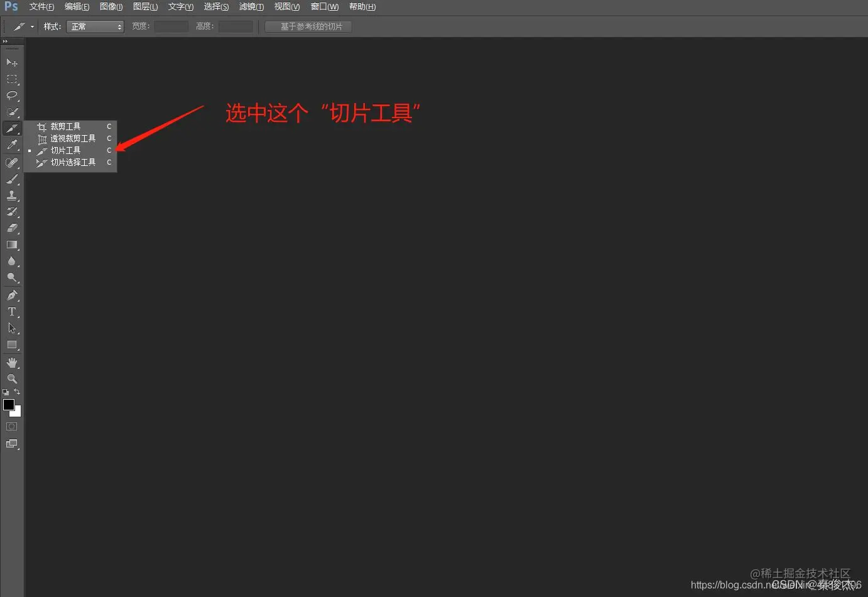
Task: Select the Rectangle shape tool
Action: (x=12, y=344)
